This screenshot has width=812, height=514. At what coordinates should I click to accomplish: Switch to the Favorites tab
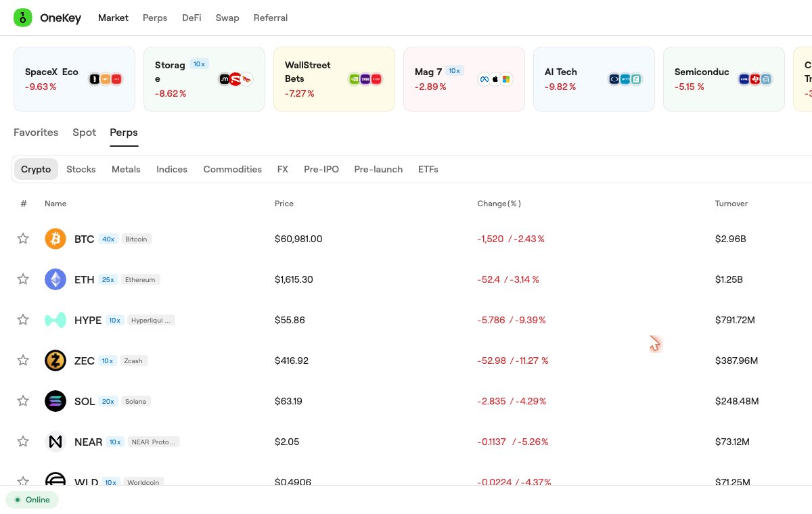tap(36, 133)
